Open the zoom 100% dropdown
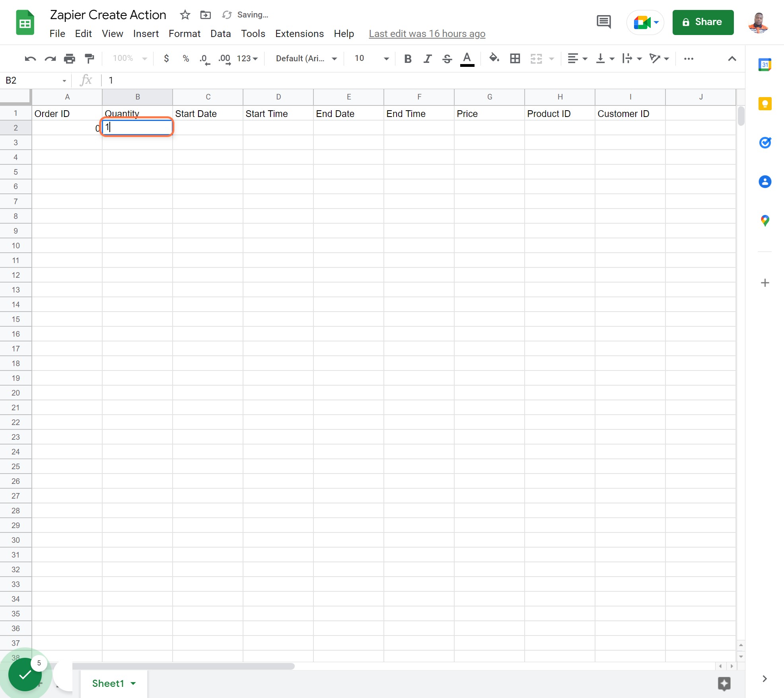Screen dimensions: 784x698 click(x=130, y=58)
